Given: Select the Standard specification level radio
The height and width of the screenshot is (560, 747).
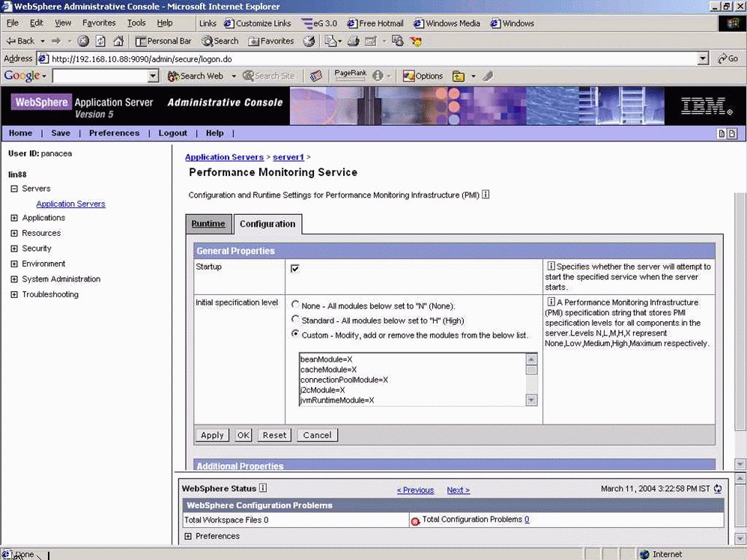Looking at the screenshot, I should 295,320.
